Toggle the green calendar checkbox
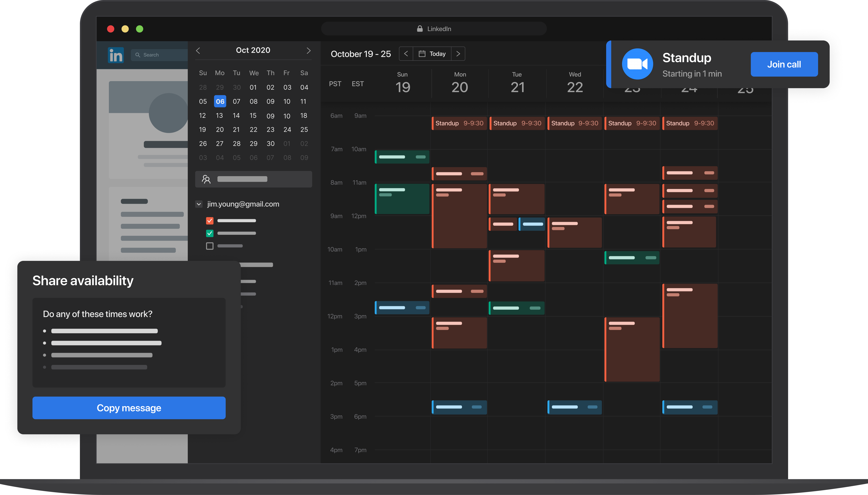 coord(210,233)
